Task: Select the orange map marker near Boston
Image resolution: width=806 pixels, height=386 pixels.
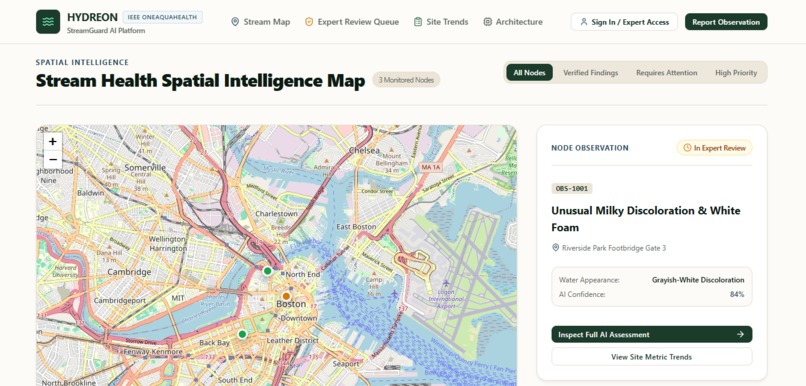Action: pos(286,296)
